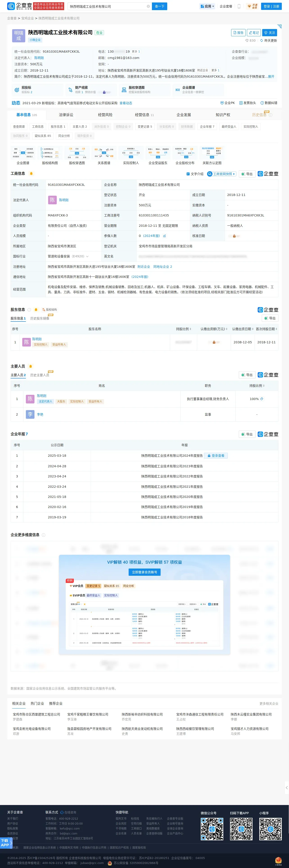Click the bell alert icon beside 工商信息
This screenshot has width=289, height=868.
tap(31, 173)
